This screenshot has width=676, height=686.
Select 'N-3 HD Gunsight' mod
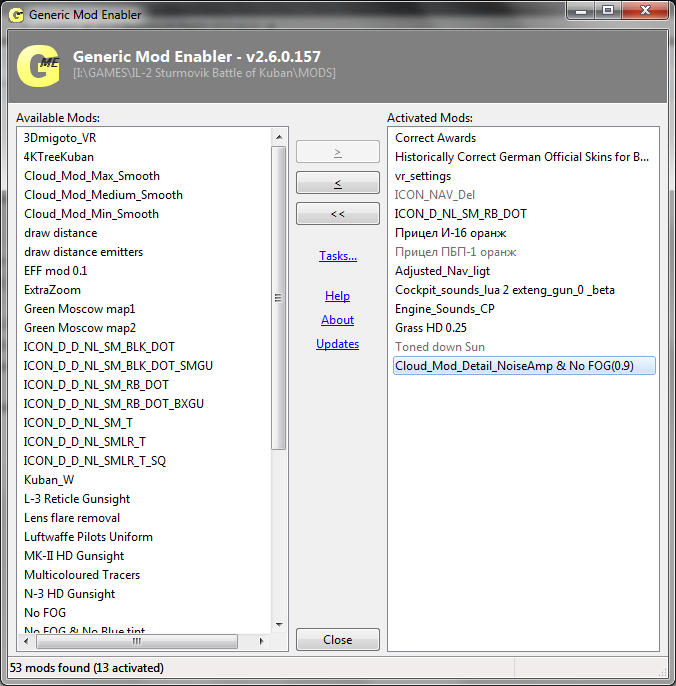pos(70,594)
